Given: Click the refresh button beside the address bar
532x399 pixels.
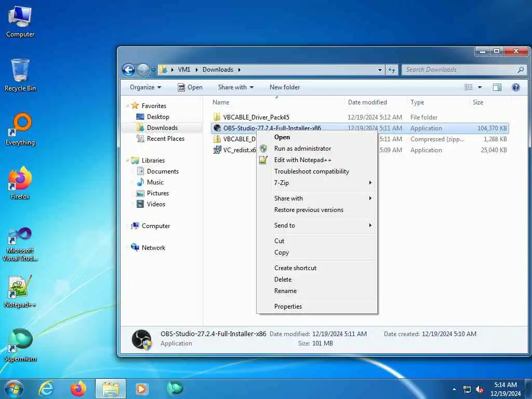Looking at the screenshot, I should pos(392,70).
